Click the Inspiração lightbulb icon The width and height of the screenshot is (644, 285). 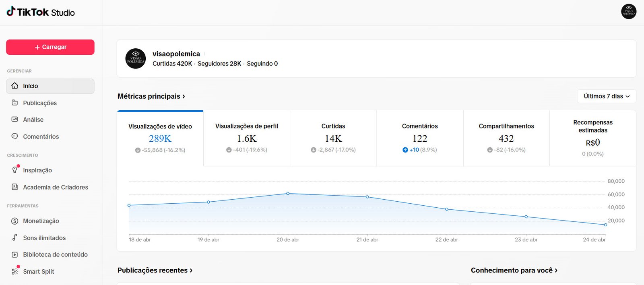(x=15, y=170)
